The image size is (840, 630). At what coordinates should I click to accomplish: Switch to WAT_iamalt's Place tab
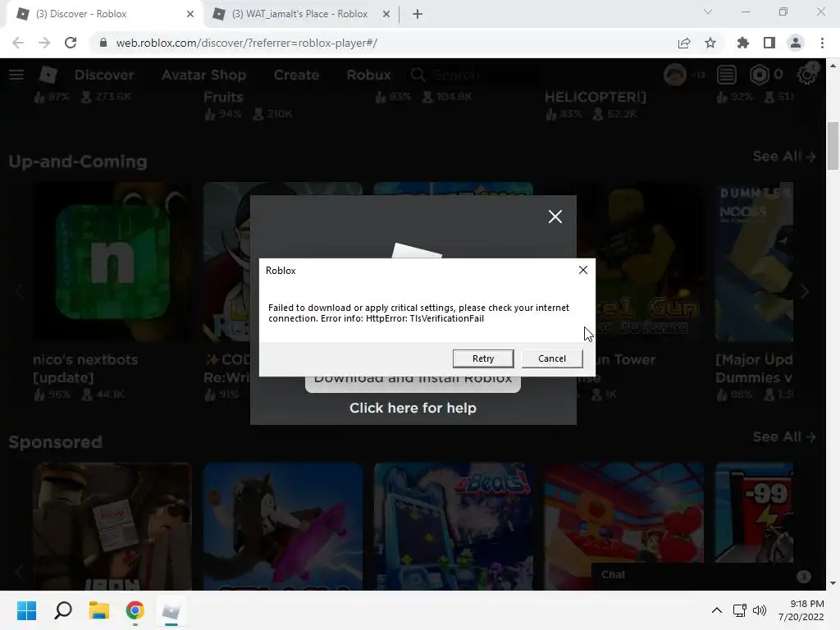(299, 14)
